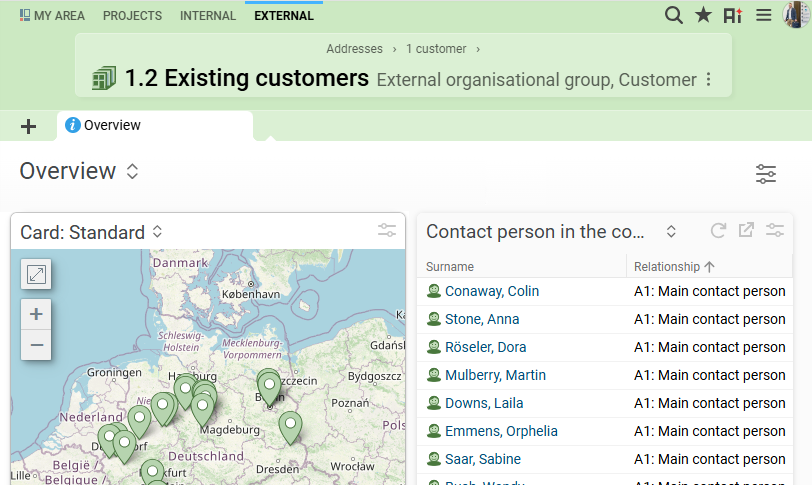Expand map to fullscreen view
Image resolution: width=812 pixels, height=485 pixels.
pos(36,274)
